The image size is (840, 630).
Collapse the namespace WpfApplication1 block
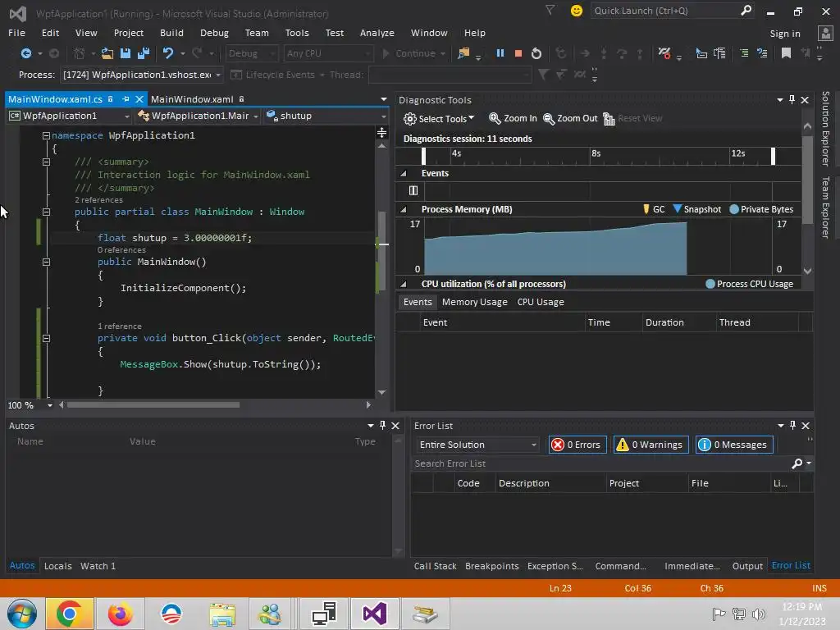(46, 135)
